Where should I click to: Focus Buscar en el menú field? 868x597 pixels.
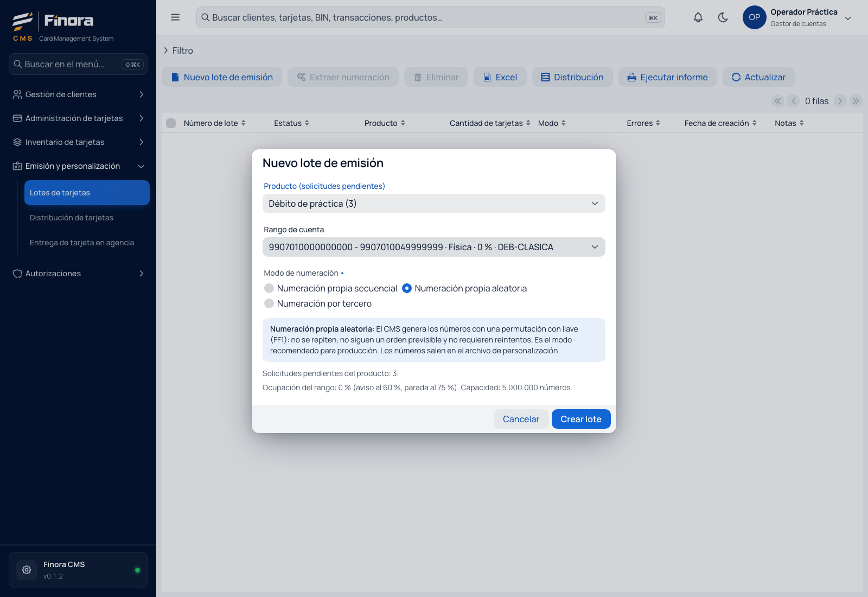click(78, 64)
